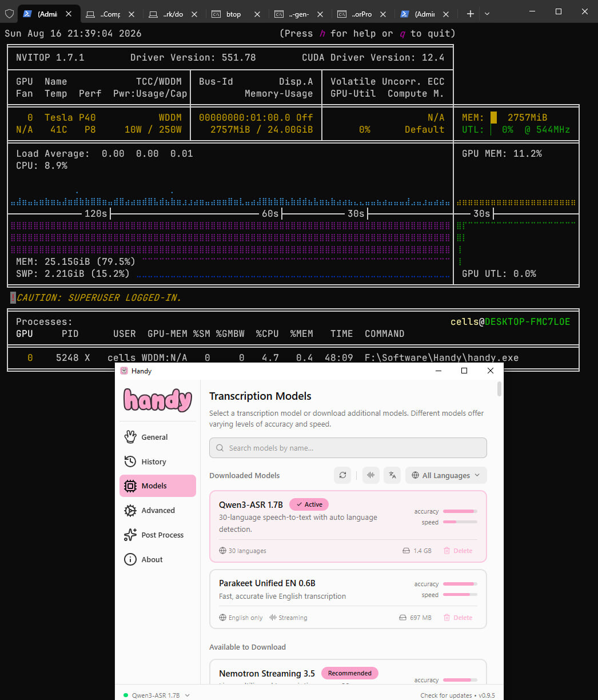Screen dimensions: 598x700
Task: Delete the Qwen3-ASR 1.7B model
Action: coord(458,551)
